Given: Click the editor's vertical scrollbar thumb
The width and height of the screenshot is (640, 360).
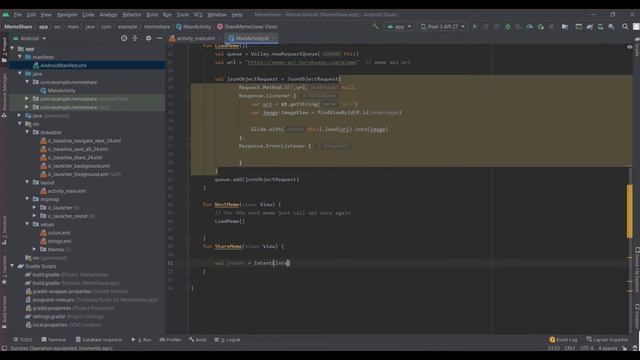Looking at the screenshot, I should click(629, 211).
